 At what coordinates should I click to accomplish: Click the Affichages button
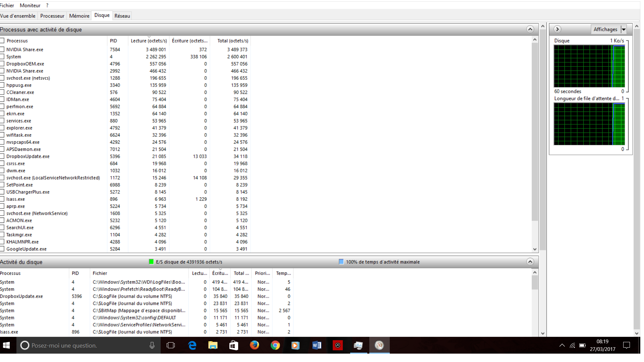click(x=605, y=29)
